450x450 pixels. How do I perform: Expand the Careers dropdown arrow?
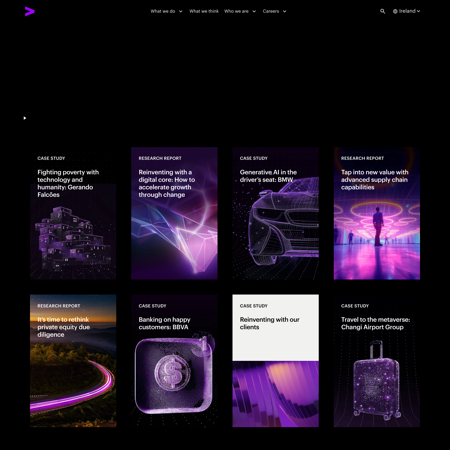[x=284, y=11]
